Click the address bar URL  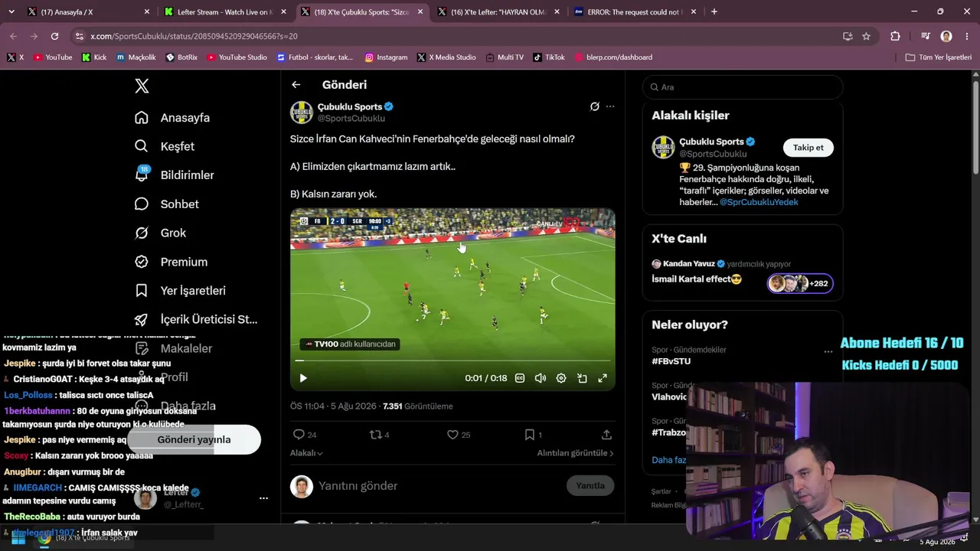[x=194, y=36]
